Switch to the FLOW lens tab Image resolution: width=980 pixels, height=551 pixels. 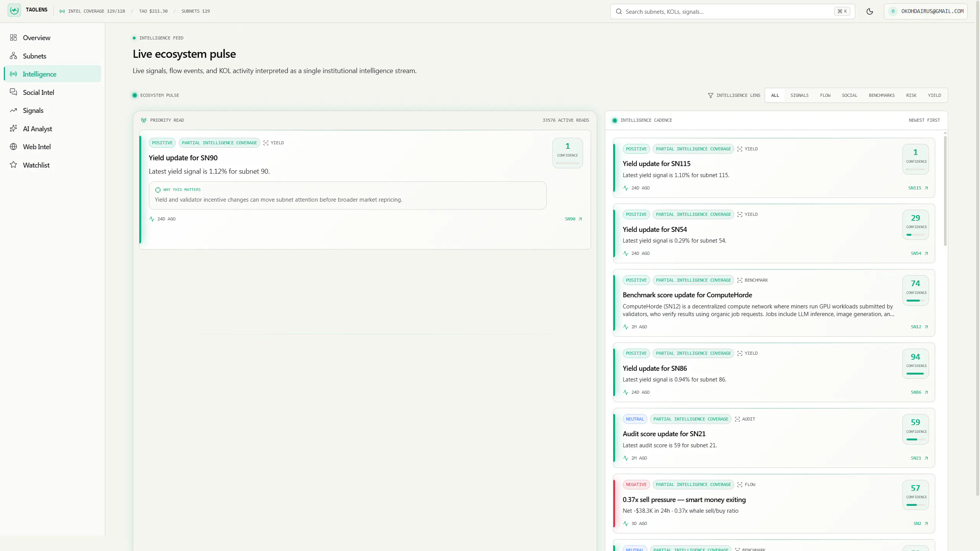[825, 95]
